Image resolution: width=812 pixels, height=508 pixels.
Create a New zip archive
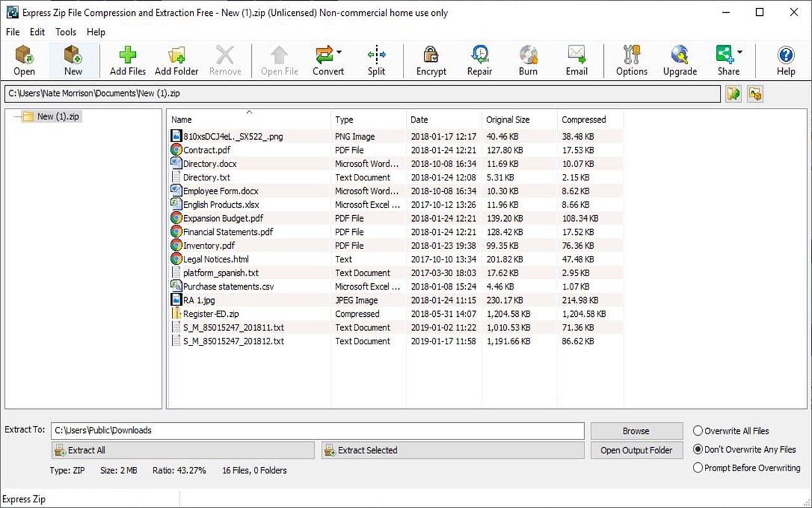(73, 60)
